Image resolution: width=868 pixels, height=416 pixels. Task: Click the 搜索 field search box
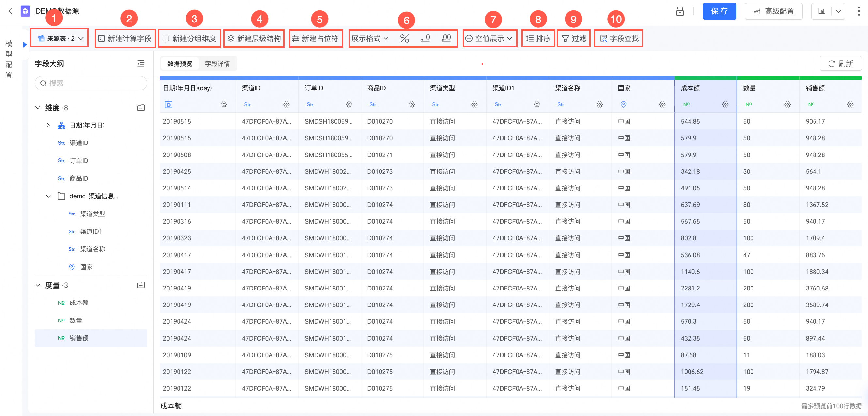91,83
